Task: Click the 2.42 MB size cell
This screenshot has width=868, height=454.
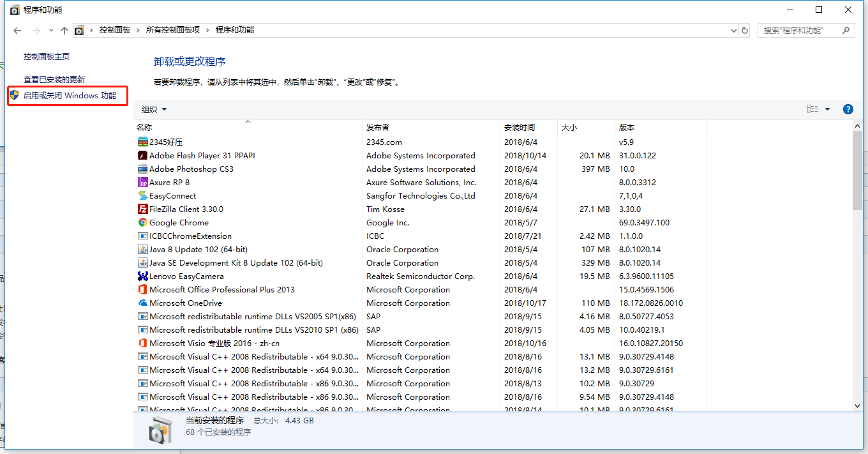Action: tap(595, 236)
